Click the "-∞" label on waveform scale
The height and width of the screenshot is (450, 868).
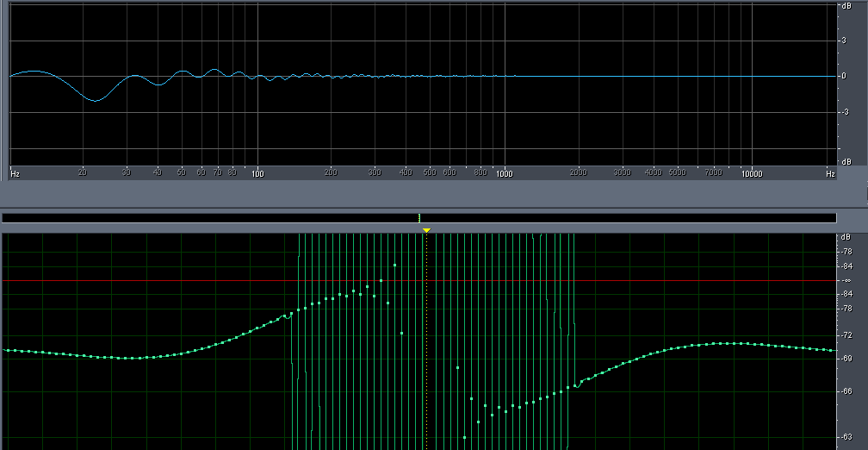point(846,280)
